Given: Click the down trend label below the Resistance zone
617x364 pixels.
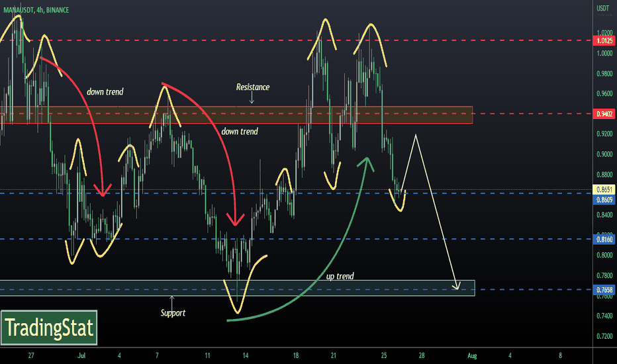Looking at the screenshot, I should (240, 132).
